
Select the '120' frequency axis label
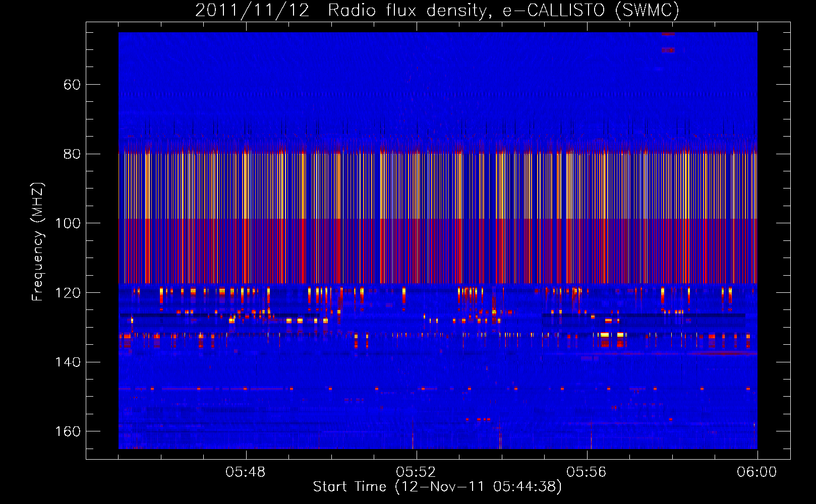click(68, 293)
